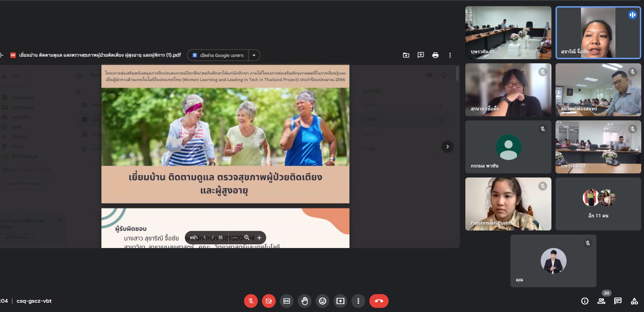Select the สุชาริณี presenter video tile
644x312 pixels.
[x=598, y=33]
